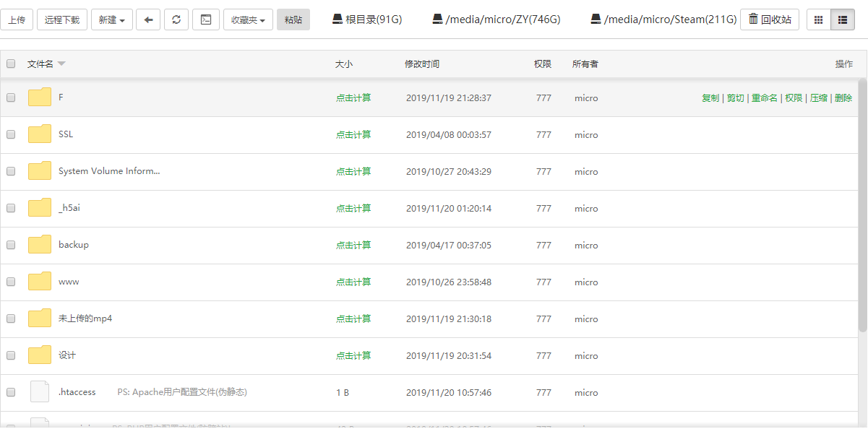Open /media/micro/Steam(211G) disk
This screenshot has width=868, height=429.
point(663,19)
